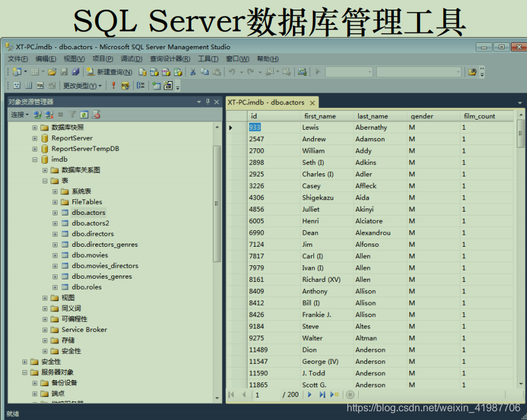527x420 pixels.
Task: Click the Verify SQL Syntax icon
Action: 125,86
